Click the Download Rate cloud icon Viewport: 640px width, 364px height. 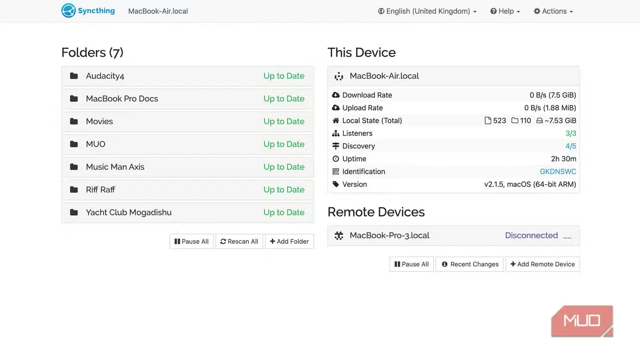pos(336,95)
